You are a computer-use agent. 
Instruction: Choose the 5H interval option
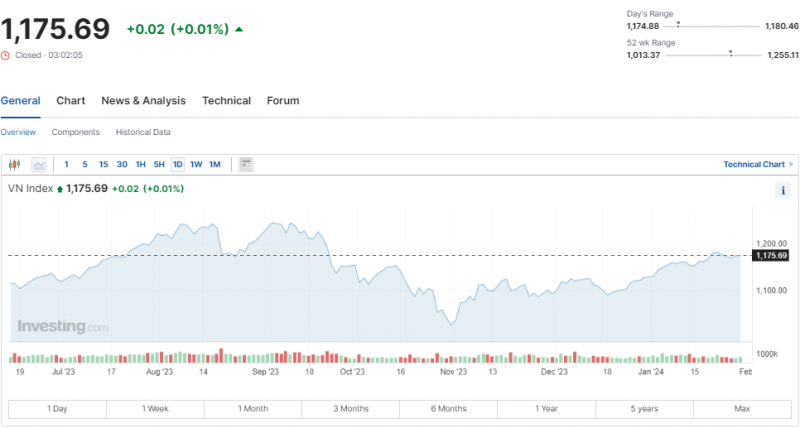pos(159,164)
